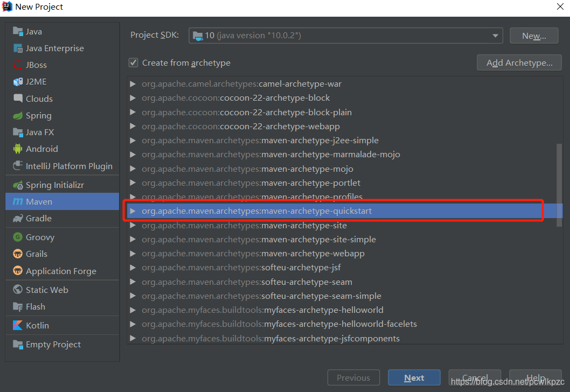Image resolution: width=570 pixels, height=392 pixels.
Task: Click the Kotlin K icon
Action: 18,325
